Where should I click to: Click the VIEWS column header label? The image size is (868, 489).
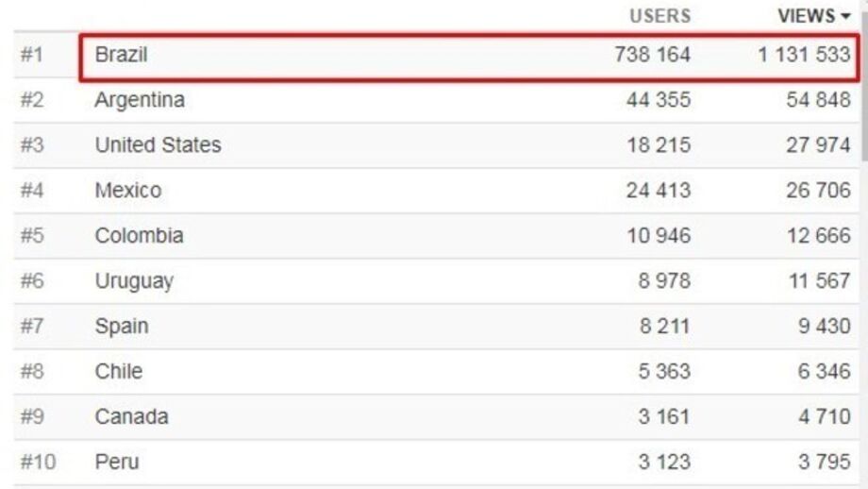click(x=807, y=16)
